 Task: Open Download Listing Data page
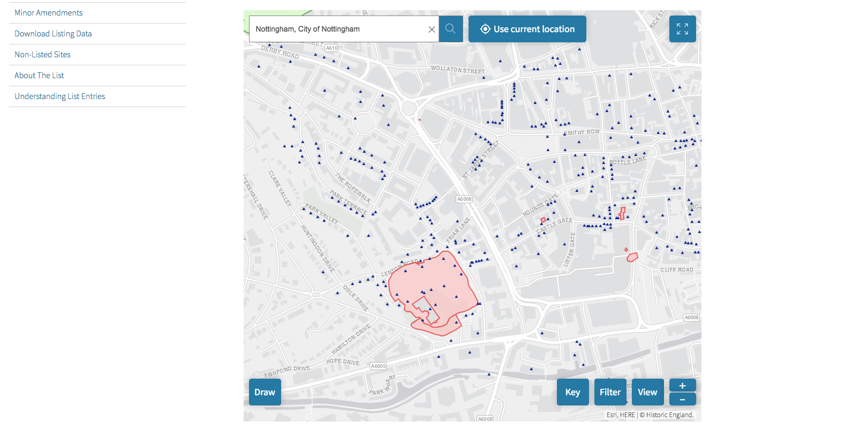point(53,34)
